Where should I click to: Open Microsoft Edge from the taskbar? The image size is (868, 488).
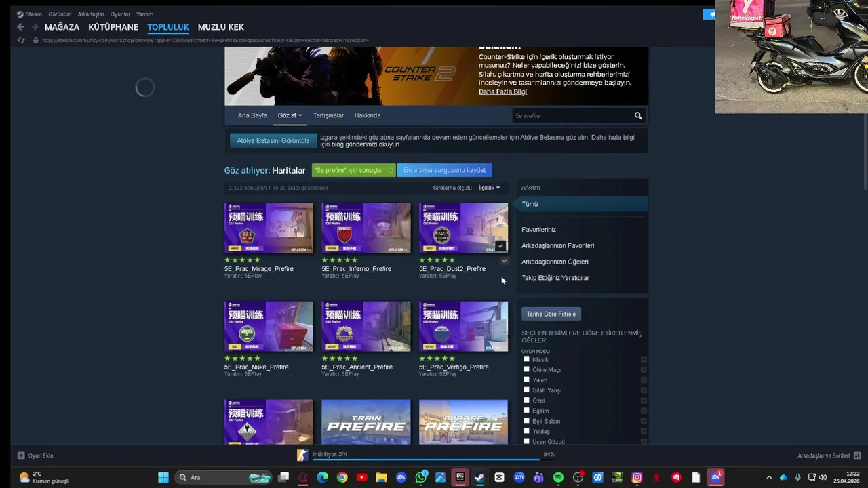[323, 477]
